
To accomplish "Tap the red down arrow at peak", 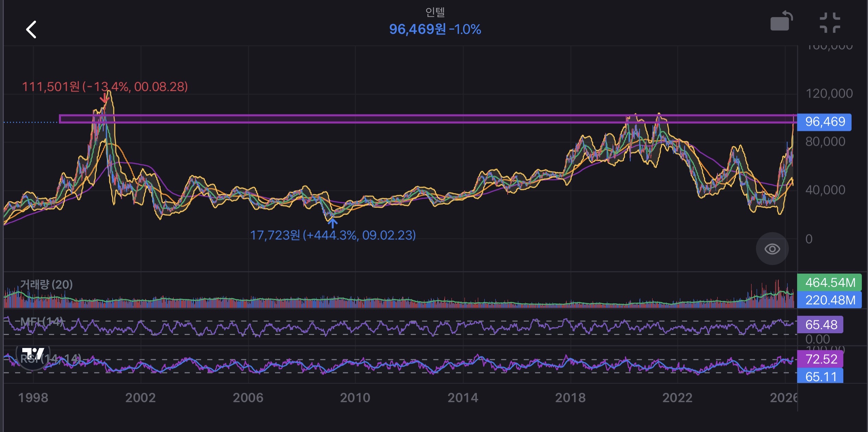I will coord(104,99).
